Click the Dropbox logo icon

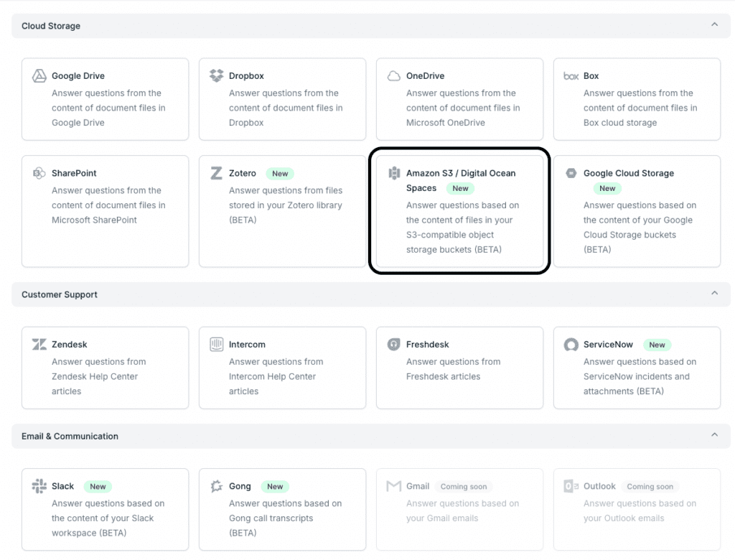tap(216, 76)
